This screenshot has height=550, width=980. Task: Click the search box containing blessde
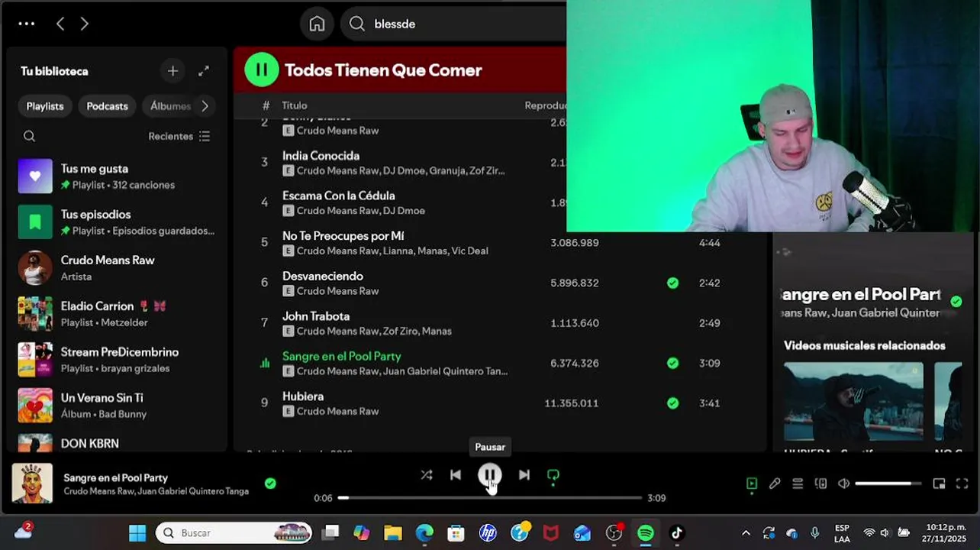pyautogui.click(x=455, y=24)
